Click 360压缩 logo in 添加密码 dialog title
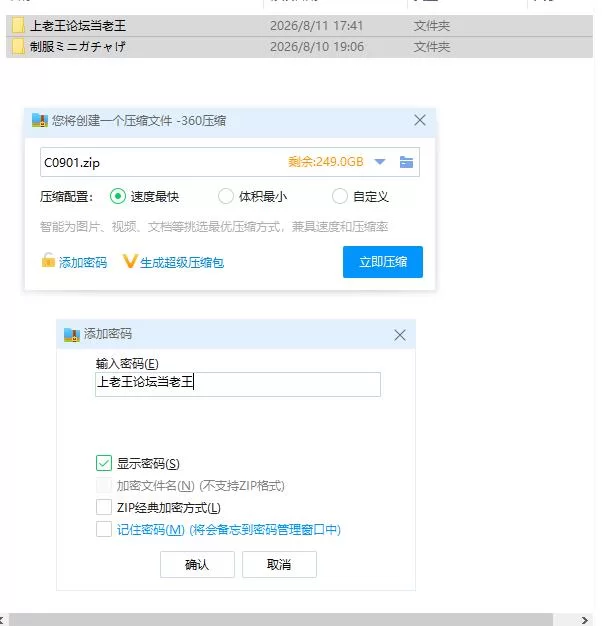 (x=72, y=335)
